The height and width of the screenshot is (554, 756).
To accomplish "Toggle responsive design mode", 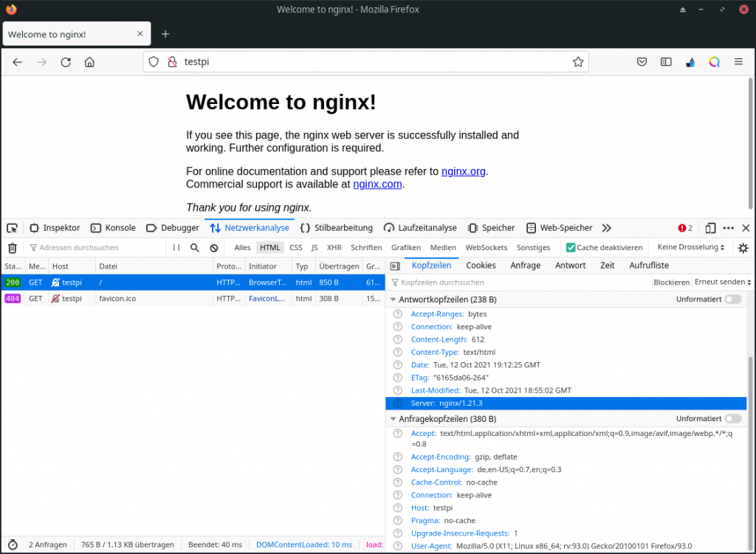I will (x=710, y=228).
